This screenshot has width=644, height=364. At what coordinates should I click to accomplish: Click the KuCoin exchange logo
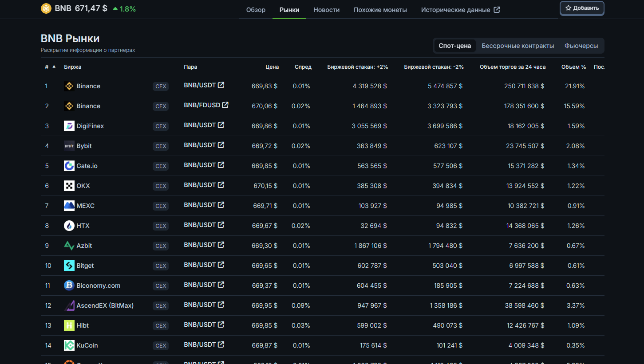click(x=69, y=345)
